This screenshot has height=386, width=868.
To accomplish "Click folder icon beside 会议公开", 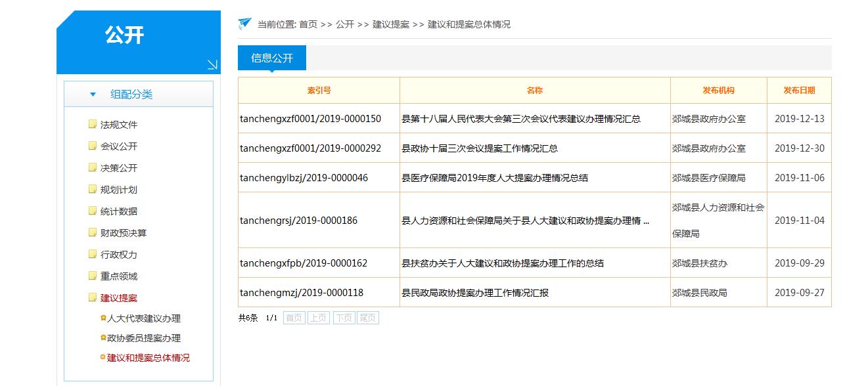I will point(93,146).
